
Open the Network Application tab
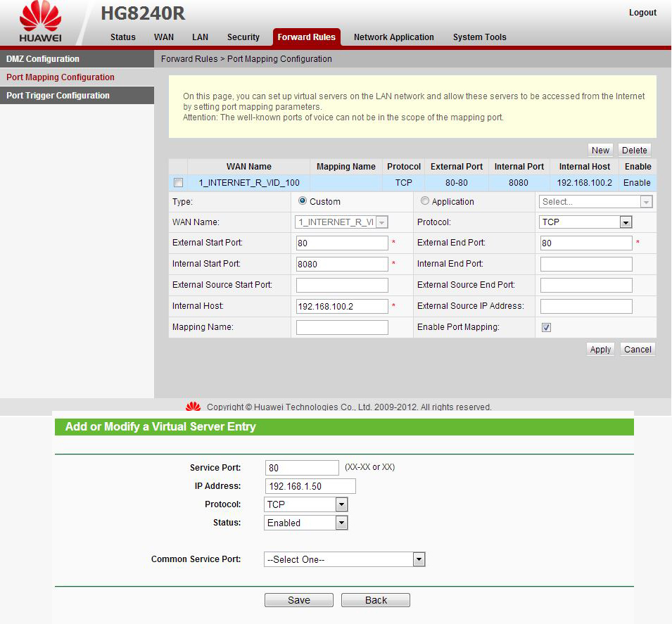393,37
